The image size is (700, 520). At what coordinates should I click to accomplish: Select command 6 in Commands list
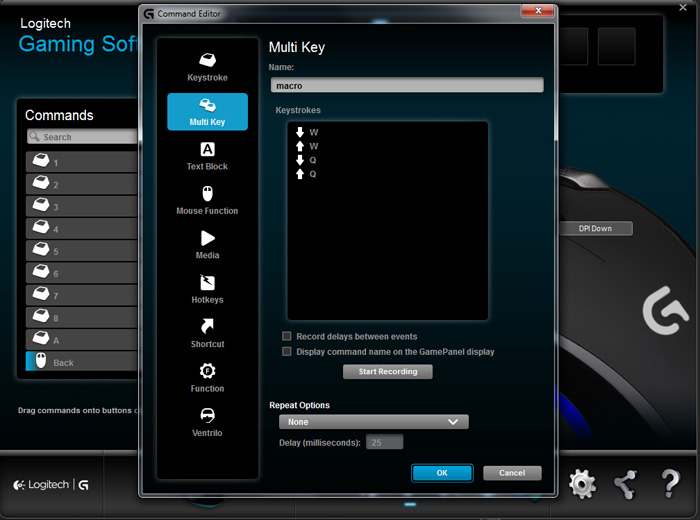[81, 273]
